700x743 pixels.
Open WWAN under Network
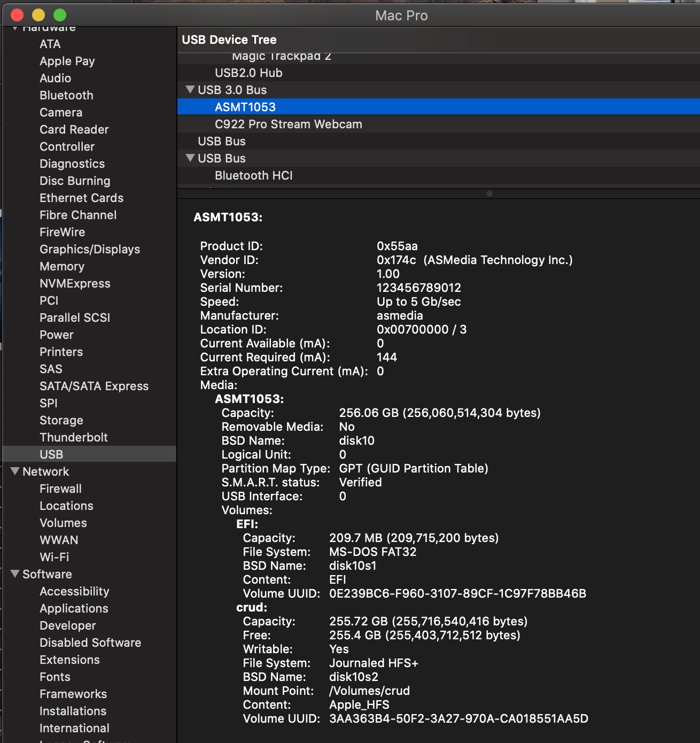tap(59, 540)
